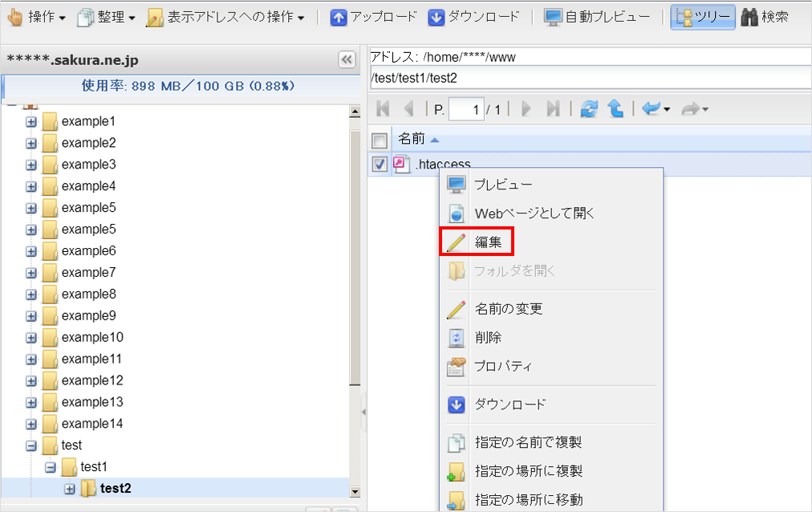Click the page number input field

465,109
